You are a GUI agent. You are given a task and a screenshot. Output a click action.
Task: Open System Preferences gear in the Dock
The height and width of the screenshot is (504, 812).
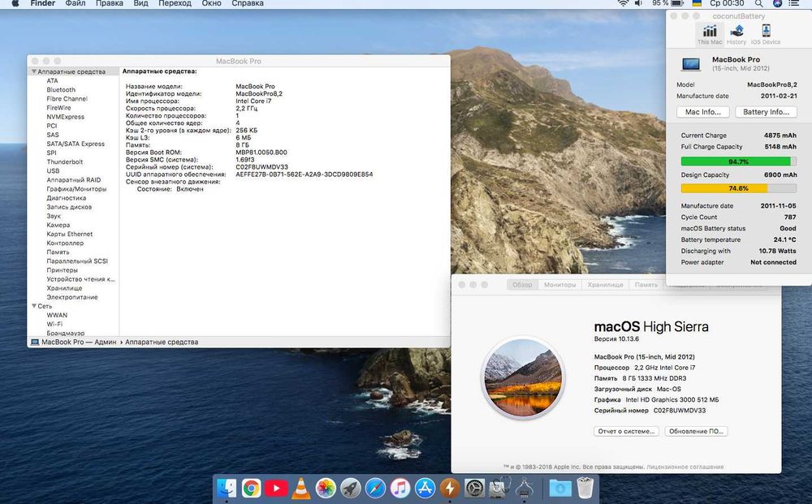coord(474,488)
